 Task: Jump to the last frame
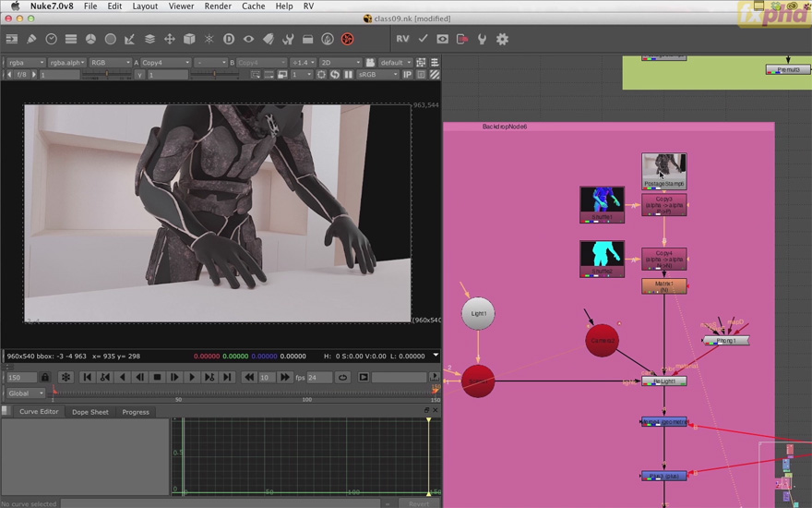pos(227,378)
